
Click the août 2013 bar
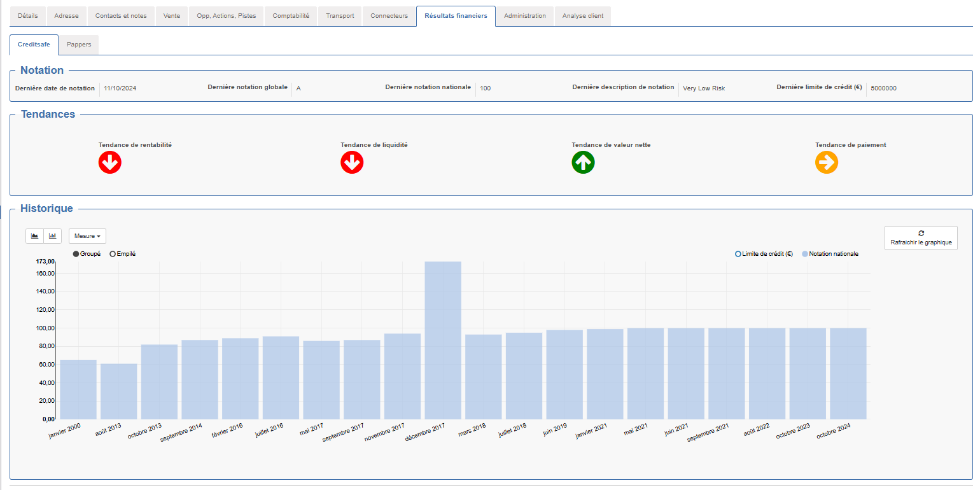[x=119, y=391]
